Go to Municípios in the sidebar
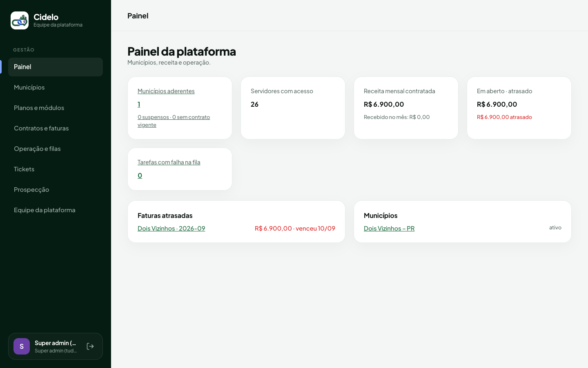Screen dimensions: 588x368 coord(56,88)
